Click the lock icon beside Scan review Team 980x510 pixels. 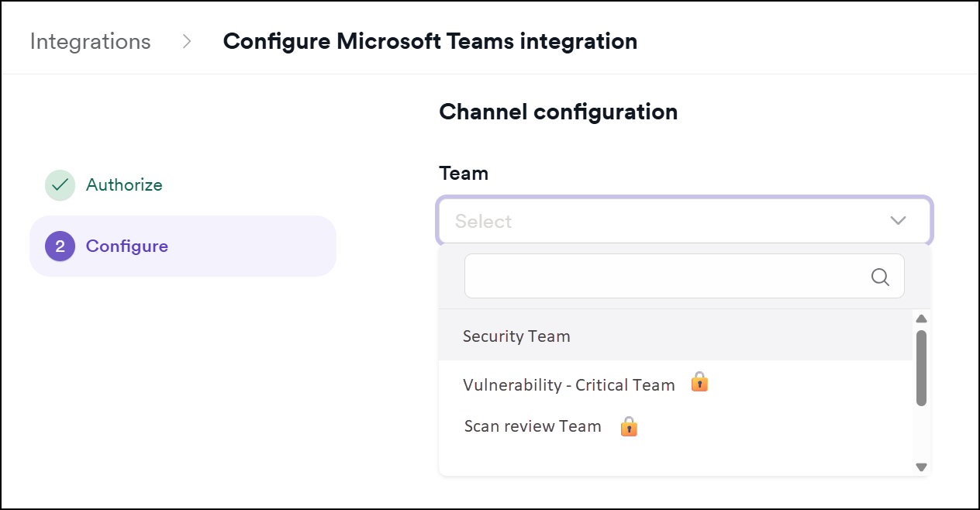point(629,426)
